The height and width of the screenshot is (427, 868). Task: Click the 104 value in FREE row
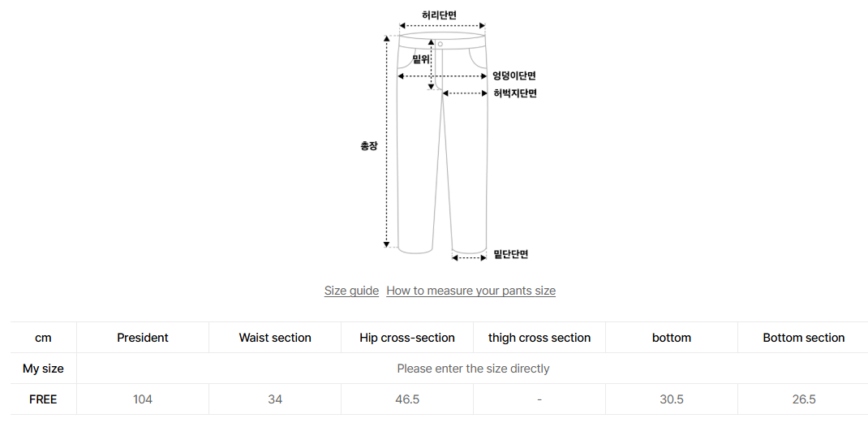point(143,399)
